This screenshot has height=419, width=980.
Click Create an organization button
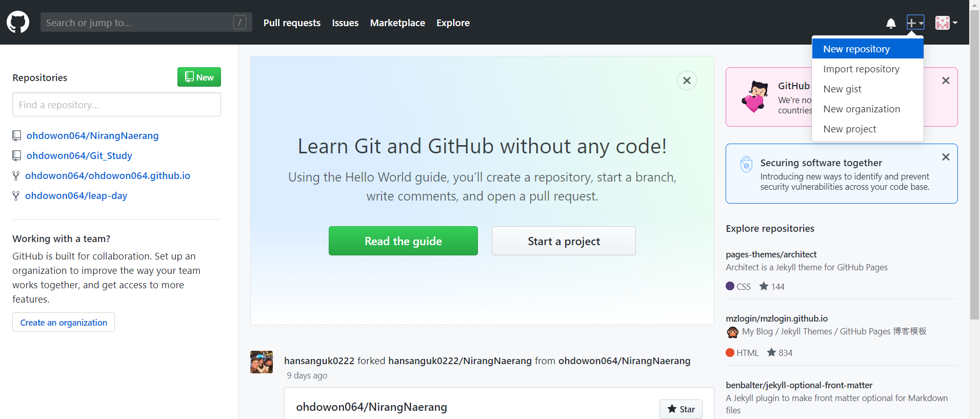(64, 322)
